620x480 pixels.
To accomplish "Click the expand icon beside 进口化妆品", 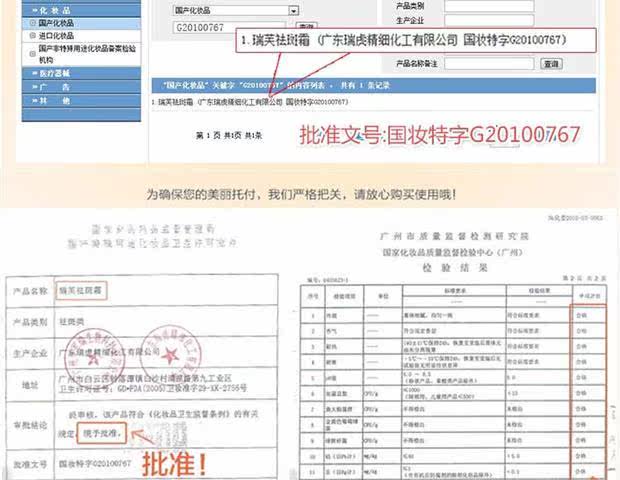I will coord(33,36).
